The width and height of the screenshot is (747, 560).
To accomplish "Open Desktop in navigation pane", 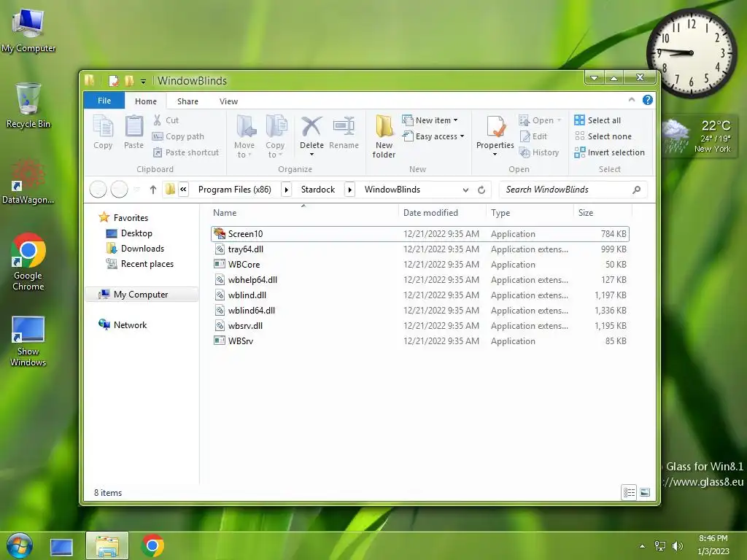I will coord(136,233).
